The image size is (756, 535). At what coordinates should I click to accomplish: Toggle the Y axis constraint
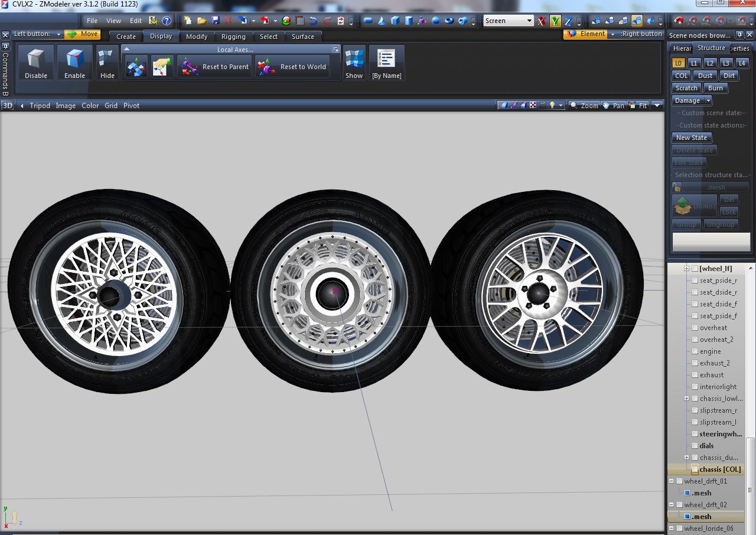pyautogui.click(x=555, y=21)
